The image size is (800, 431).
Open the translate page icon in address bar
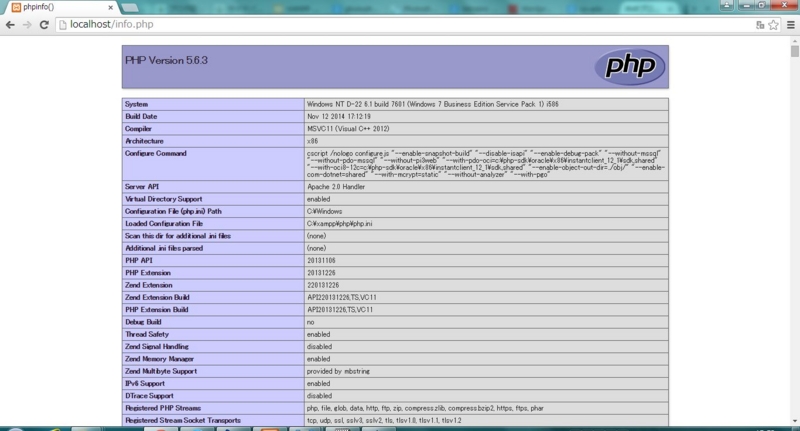[760, 24]
